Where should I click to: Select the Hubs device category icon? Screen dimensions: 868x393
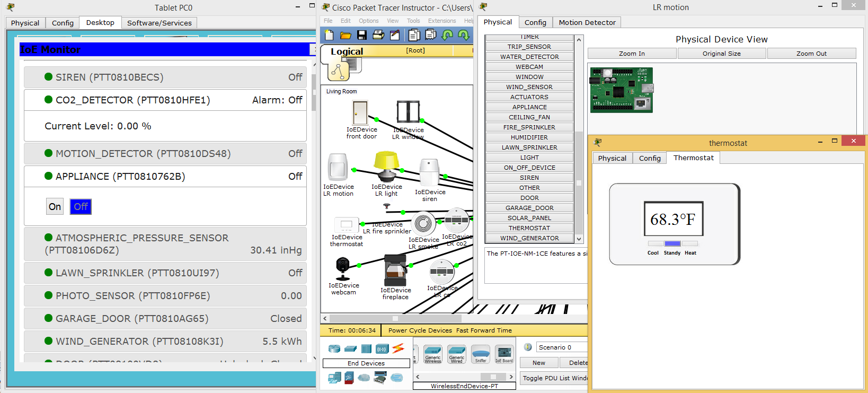[x=366, y=348]
